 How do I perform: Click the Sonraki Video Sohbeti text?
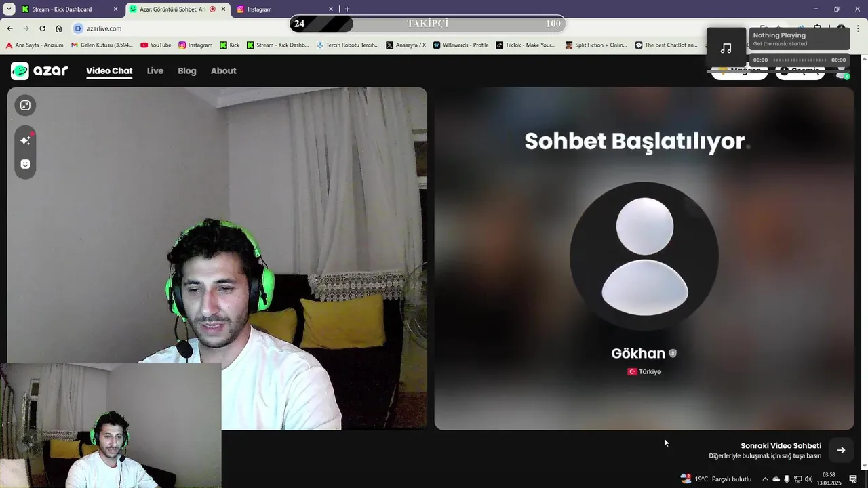tap(781, 445)
